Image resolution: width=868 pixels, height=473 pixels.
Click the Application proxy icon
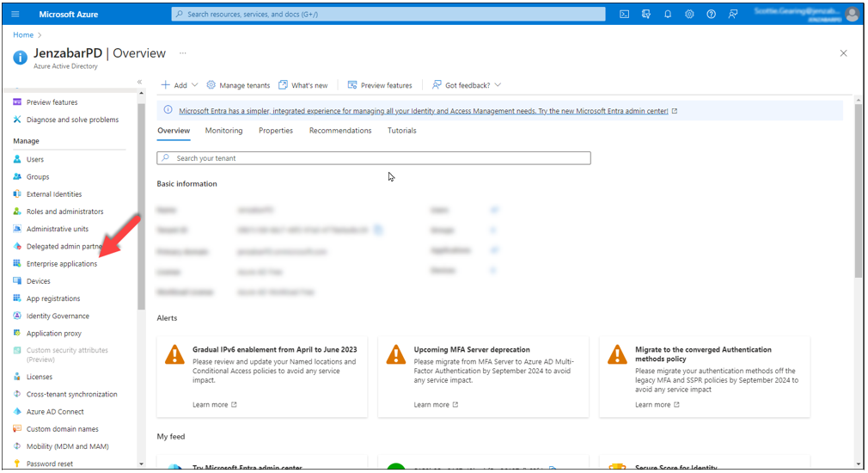click(x=17, y=333)
